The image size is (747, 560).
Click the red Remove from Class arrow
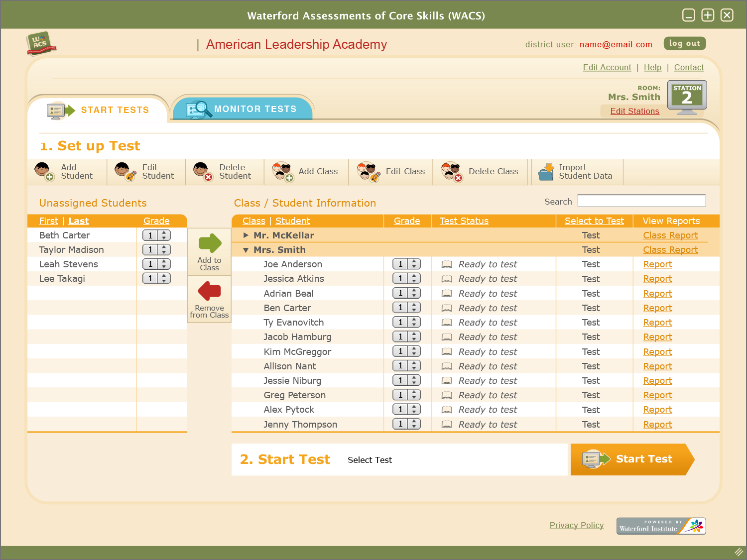pyautogui.click(x=210, y=291)
